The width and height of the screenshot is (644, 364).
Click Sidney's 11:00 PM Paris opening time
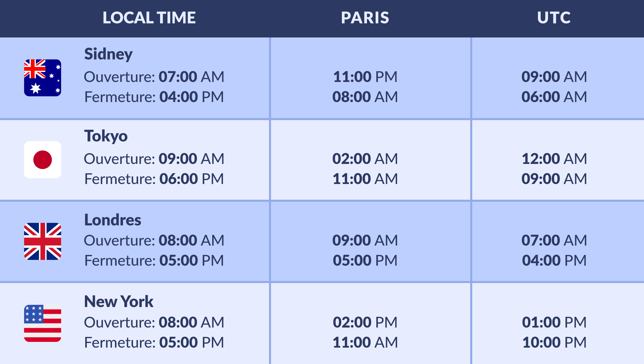[x=365, y=77]
